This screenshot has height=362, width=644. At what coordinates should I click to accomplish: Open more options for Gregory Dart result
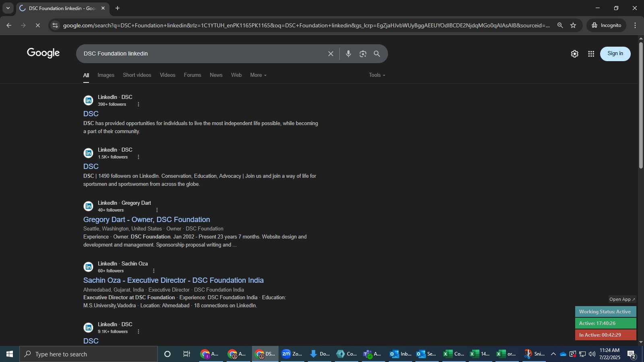point(157,210)
